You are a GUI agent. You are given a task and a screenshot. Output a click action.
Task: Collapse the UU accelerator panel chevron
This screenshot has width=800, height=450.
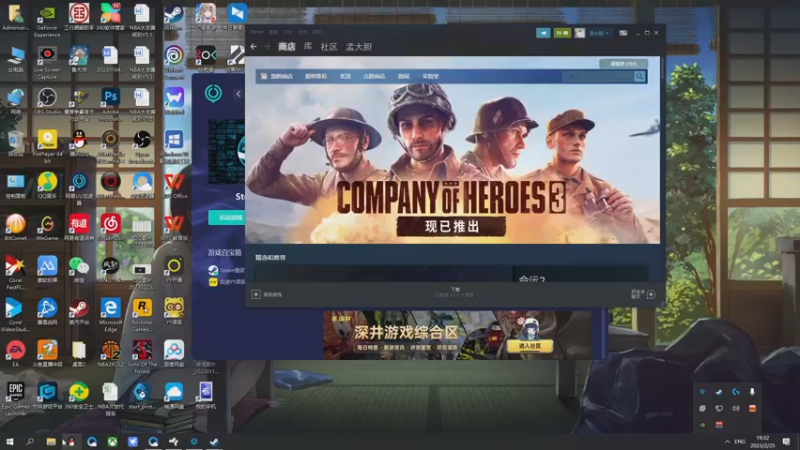238,94
